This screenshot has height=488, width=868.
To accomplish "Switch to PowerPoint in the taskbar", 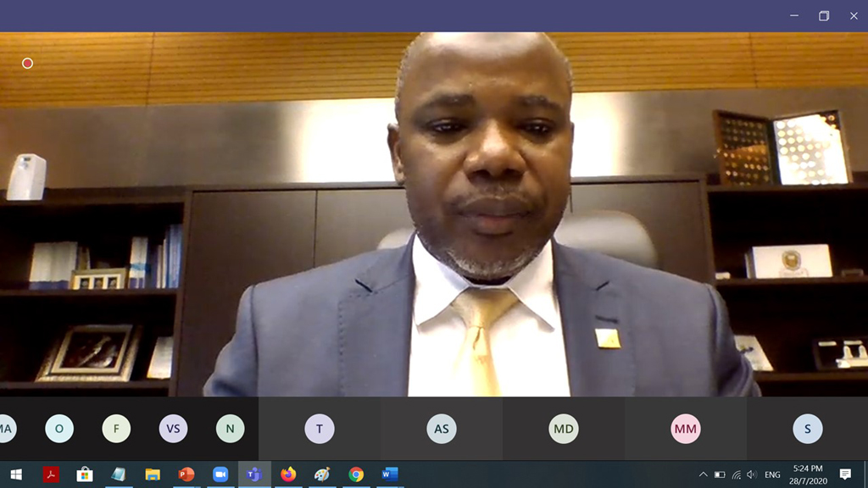I will click(x=186, y=474).
